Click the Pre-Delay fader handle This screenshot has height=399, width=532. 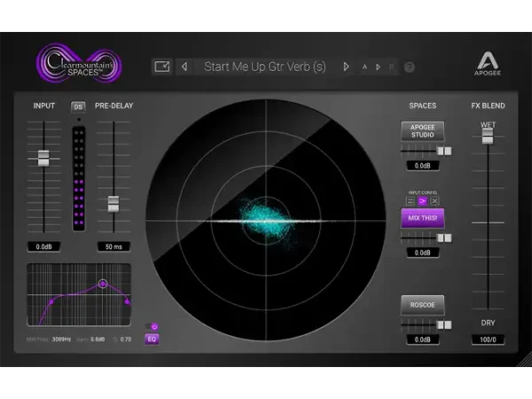click(x=113, y=204)
